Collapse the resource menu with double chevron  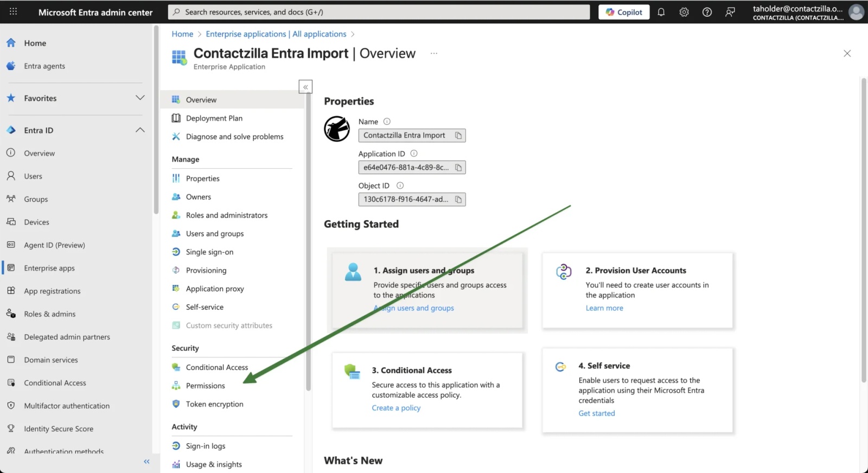pyautogui.click(x=305, y=87)
